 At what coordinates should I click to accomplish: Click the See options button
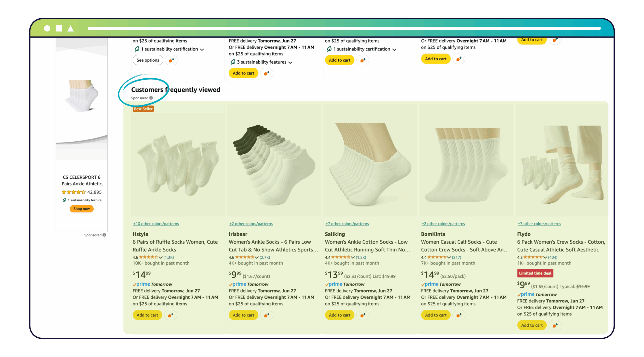pyautogui.click(x=148, y=60)
